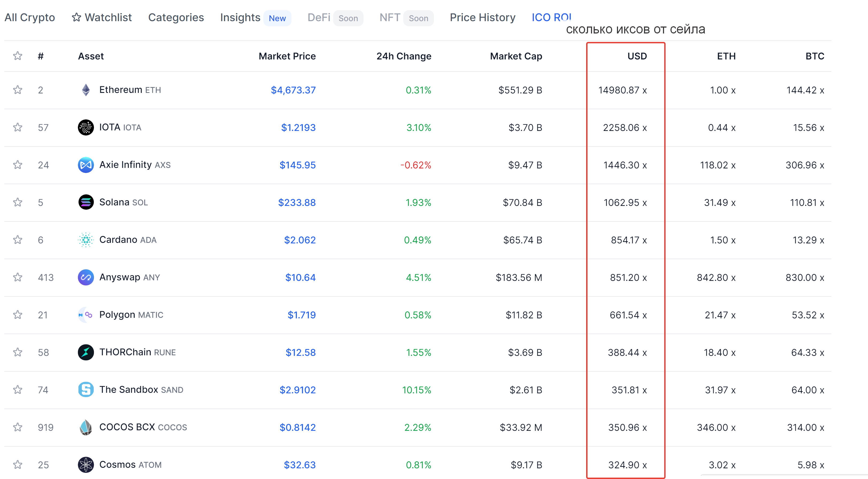The height and width of the screenshot is (479, 868).
Task: Click the 14980.87 x USD value
Action: (x=622, y=90)
